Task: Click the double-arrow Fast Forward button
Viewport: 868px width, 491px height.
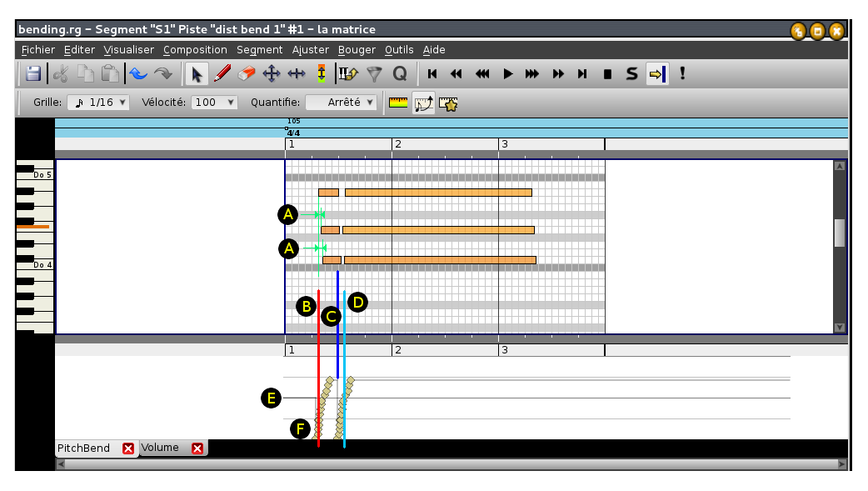Action: 558,73
